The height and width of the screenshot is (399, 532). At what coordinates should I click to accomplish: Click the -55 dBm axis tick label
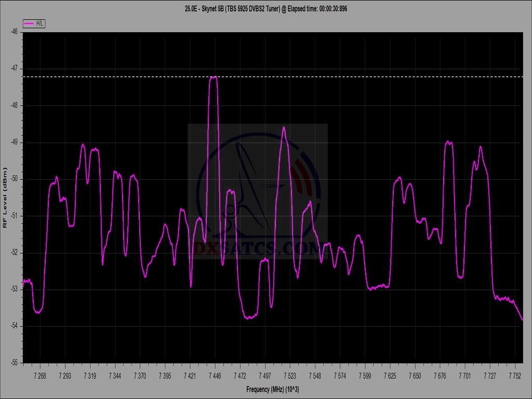[14, 363]
